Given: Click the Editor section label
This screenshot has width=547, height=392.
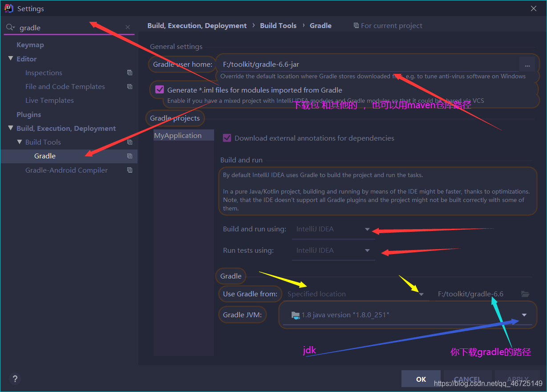Looking at the screenshot, I should 27,59.
